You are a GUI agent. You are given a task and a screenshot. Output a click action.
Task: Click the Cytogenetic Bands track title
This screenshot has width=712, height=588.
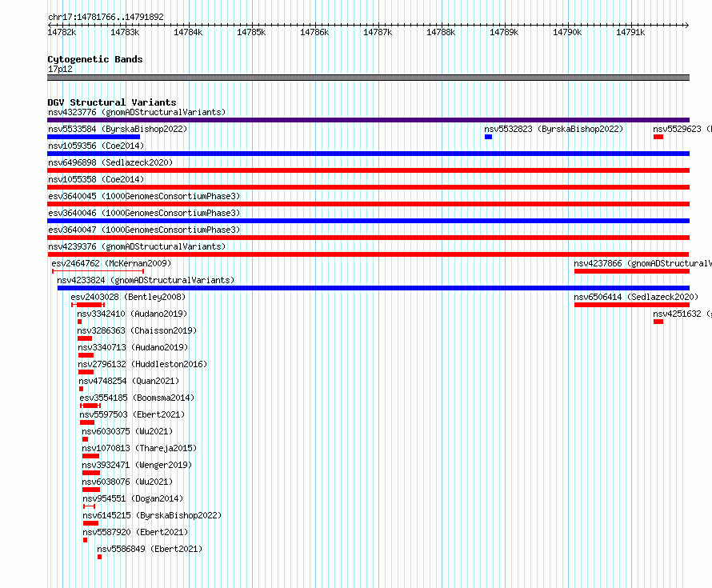tap(95, 59)
